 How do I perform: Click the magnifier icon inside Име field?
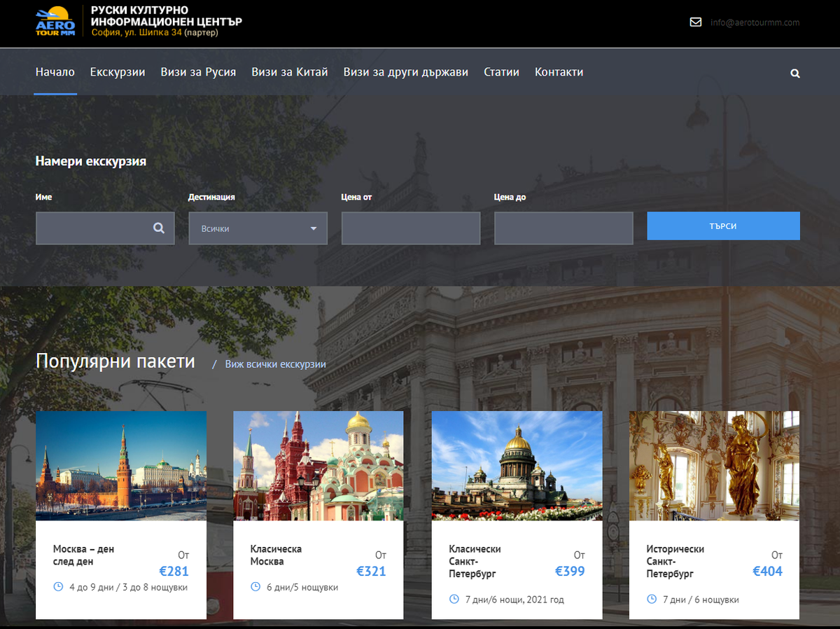point(159,228)
